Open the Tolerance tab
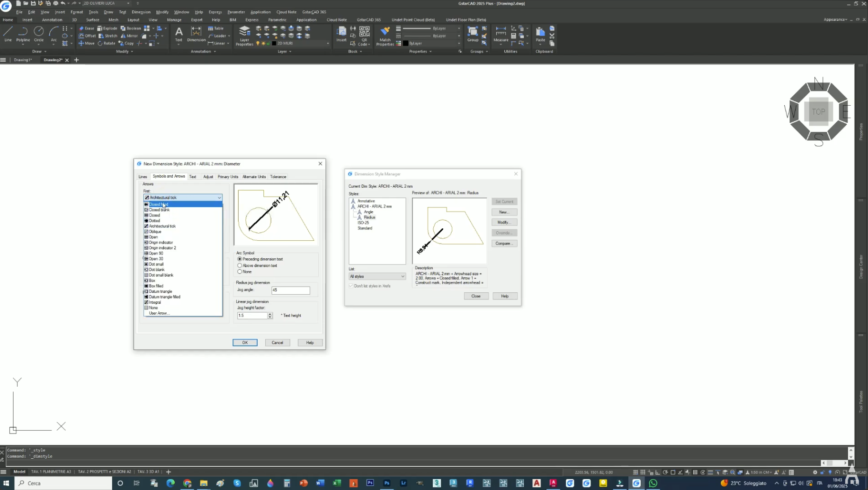Screen dimensions: 868x490 (278, 177)
